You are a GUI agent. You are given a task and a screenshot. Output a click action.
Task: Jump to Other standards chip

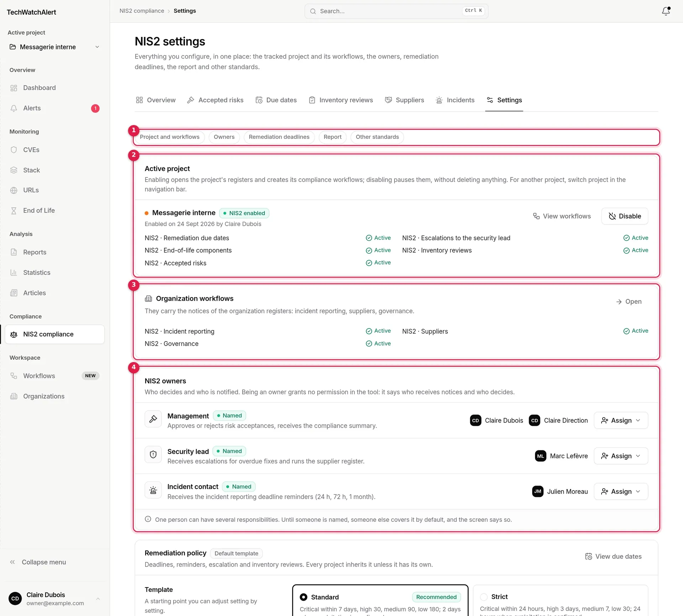click(377, 137)
